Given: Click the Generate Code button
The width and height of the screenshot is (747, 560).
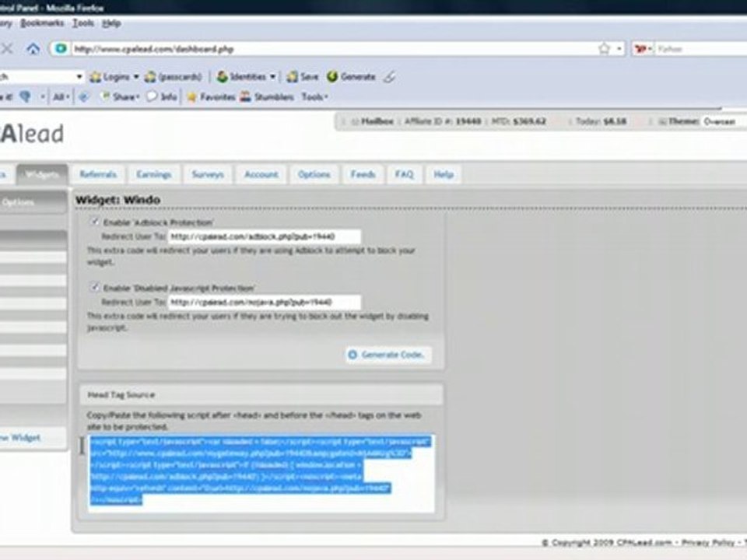Looking at the screenshot, I should pyautogui.click(x=389, y=355).
